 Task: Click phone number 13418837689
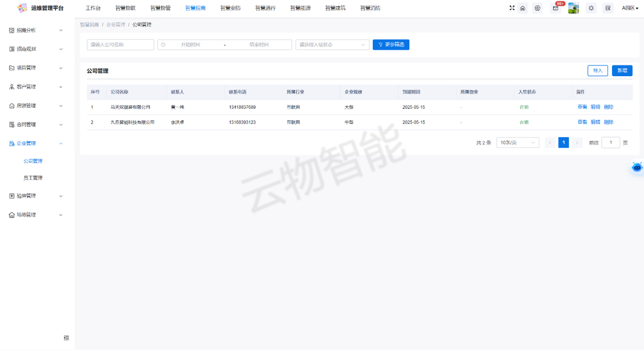coord(242,107)
